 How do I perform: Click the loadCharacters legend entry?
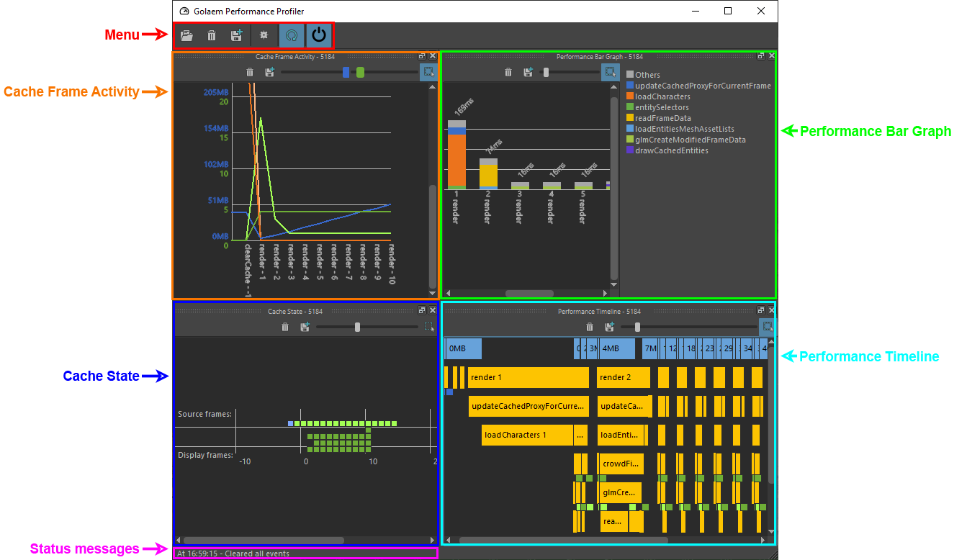pos(658,96)
